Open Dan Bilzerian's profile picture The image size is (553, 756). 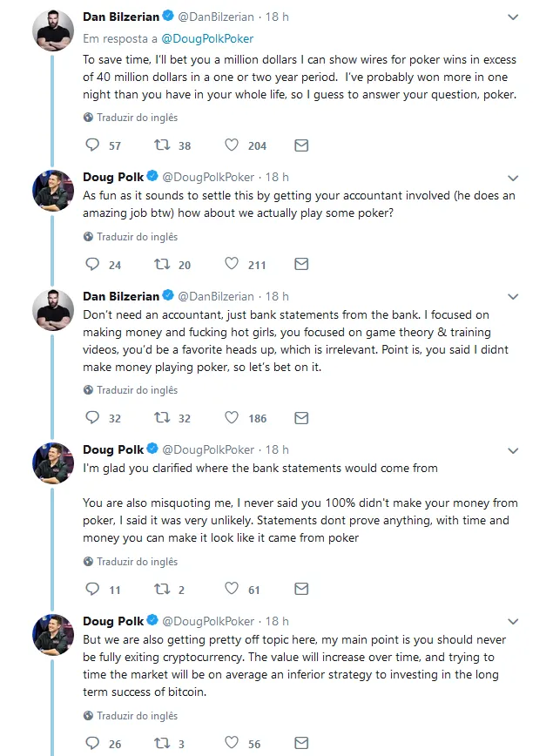tap(53, 22)
